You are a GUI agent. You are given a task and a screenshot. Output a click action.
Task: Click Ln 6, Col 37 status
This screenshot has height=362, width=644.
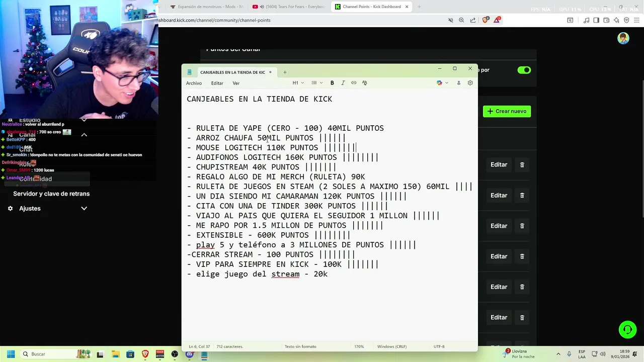click(x=200, y=346)
